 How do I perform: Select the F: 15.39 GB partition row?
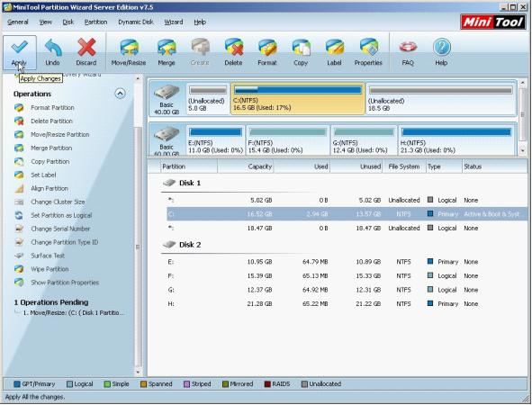pyautogui.click(x=347, y=276)
